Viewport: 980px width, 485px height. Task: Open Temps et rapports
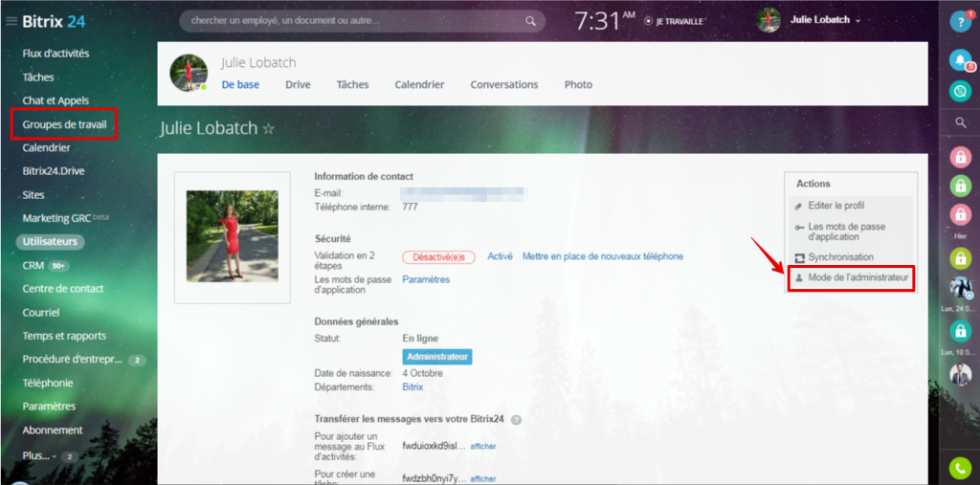[x=64, y=336]
